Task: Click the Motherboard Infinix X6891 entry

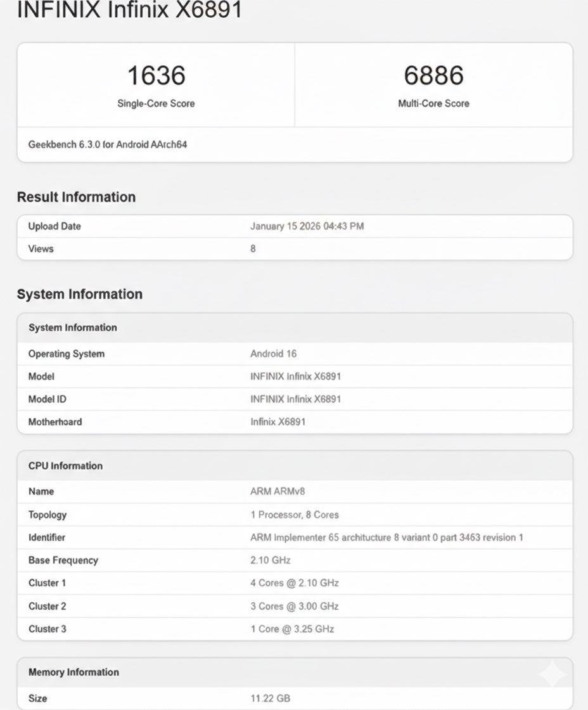Action: (x=279, y=422)
